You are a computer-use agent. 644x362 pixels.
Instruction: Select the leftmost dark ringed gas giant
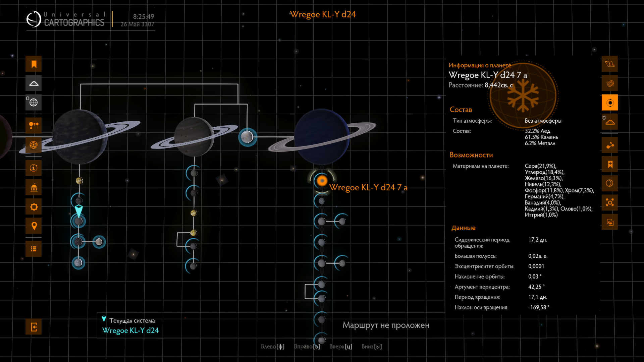click(x=79, y=137)
